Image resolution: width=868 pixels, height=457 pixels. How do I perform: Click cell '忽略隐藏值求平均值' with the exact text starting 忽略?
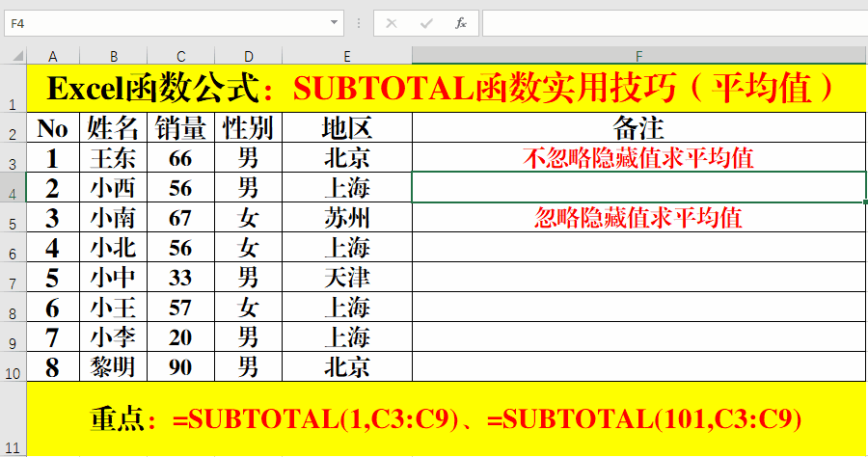(638, 218)
